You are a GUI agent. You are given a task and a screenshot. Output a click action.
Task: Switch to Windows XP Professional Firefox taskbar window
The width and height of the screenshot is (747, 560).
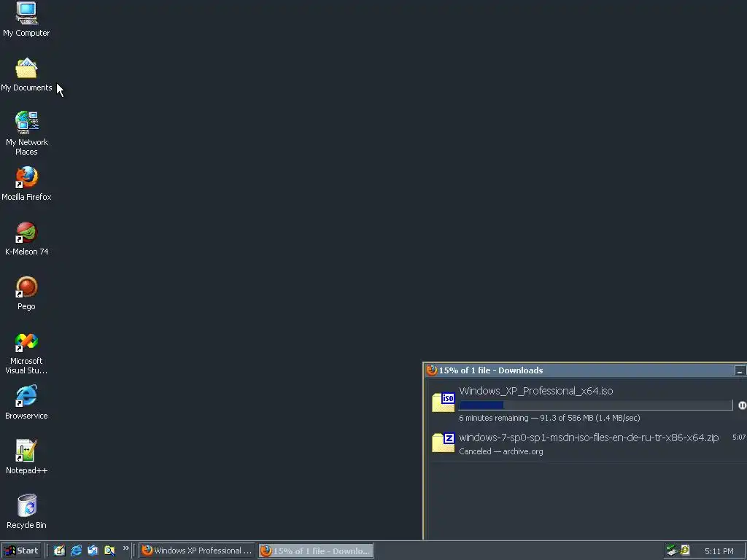coord(197,551)
